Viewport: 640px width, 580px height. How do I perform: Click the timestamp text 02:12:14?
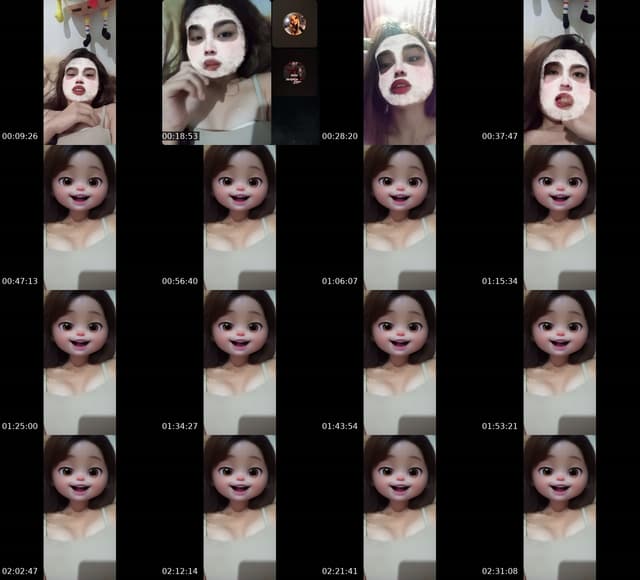click(180, 571)
